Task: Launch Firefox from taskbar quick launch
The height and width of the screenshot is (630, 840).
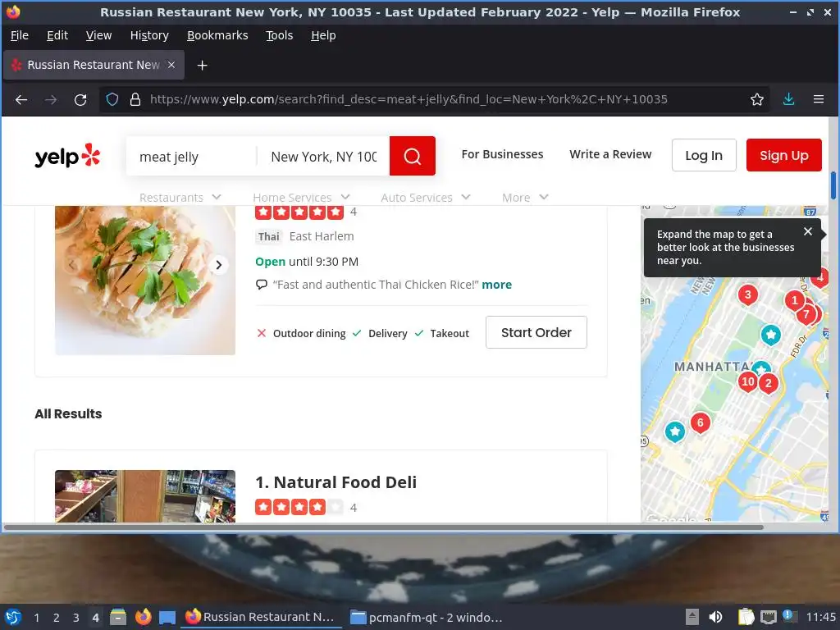Action: click(143, 617)
